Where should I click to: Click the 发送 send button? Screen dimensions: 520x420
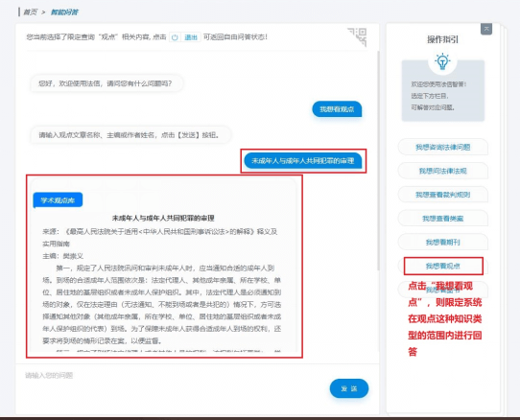tap(349, 388)
